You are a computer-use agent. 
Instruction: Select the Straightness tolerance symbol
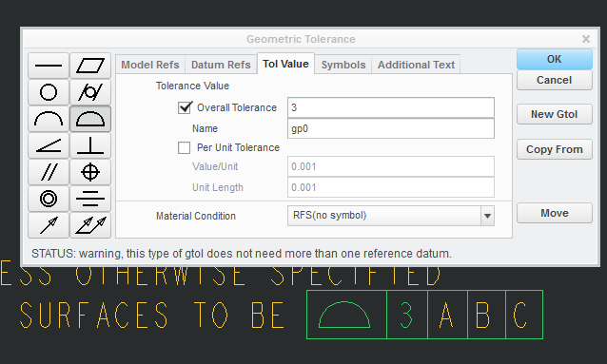(x=49, y=66)
